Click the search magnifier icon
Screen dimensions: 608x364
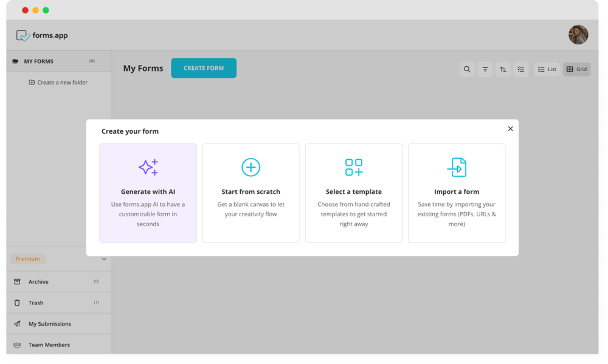[x=467, y=69]
